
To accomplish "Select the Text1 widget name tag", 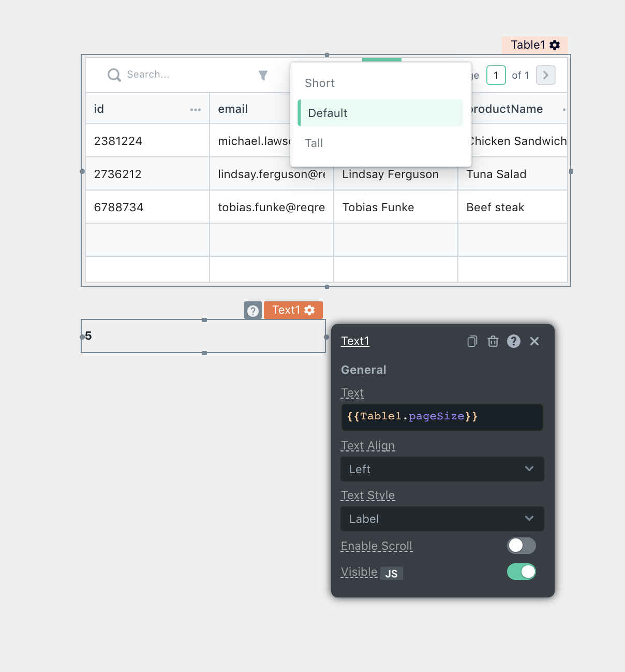I will point(293,310).
